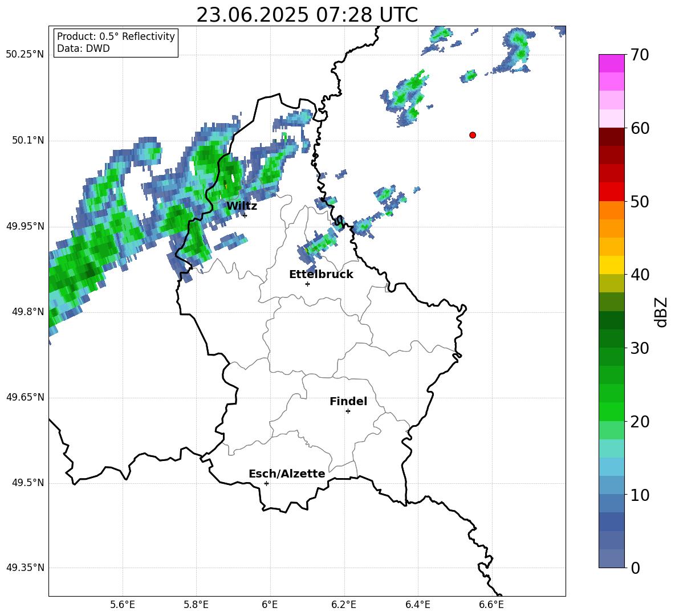Click the red color band just above 50 dBZ
This screenshot has width=675, height=616.
[x=612, y=192]
